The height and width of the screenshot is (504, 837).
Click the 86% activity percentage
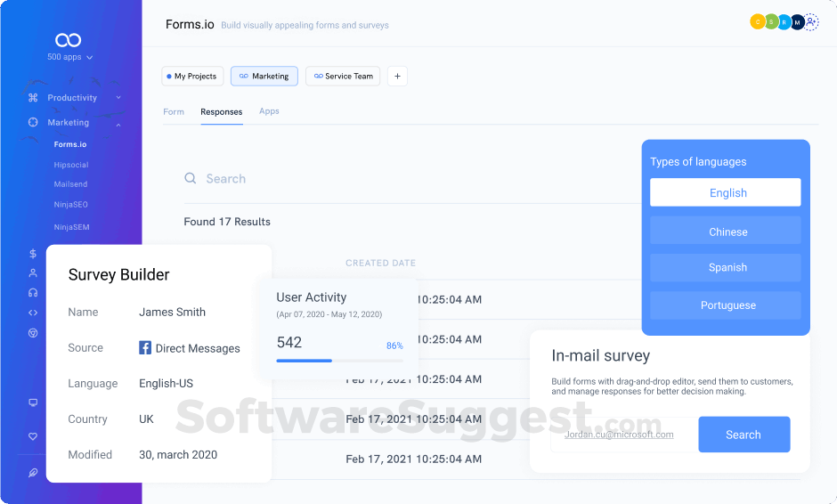[x=394, y=345]
